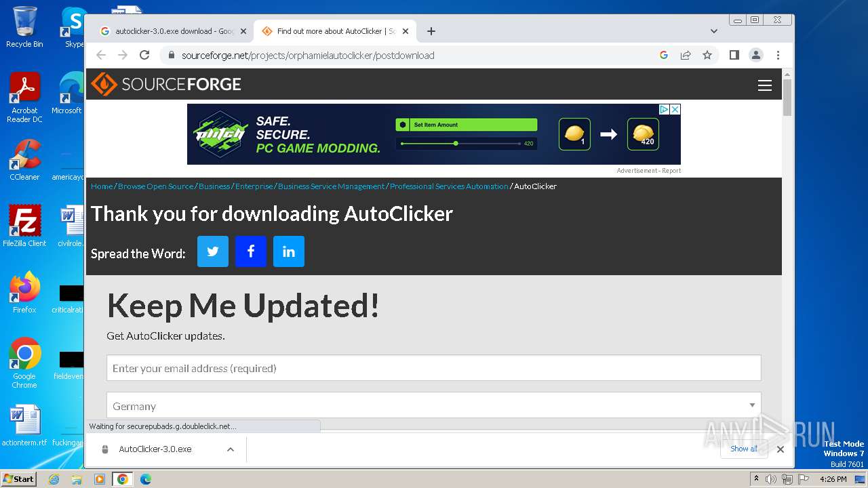The height and width of the screenshot is (488, 868).
Task: Open the AutoClicker-3.0.exe download options chevron
Action: [x=231, y=449]
